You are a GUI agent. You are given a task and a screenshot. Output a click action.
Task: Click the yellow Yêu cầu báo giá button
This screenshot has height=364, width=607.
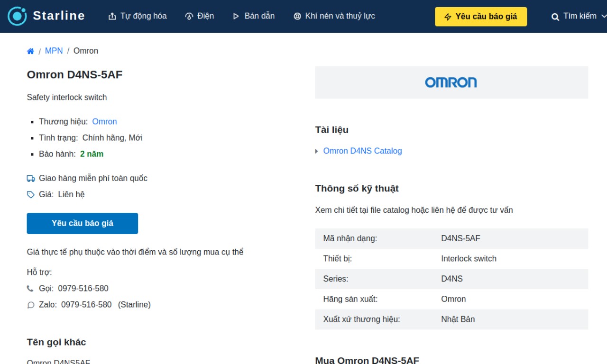(481, 17)
